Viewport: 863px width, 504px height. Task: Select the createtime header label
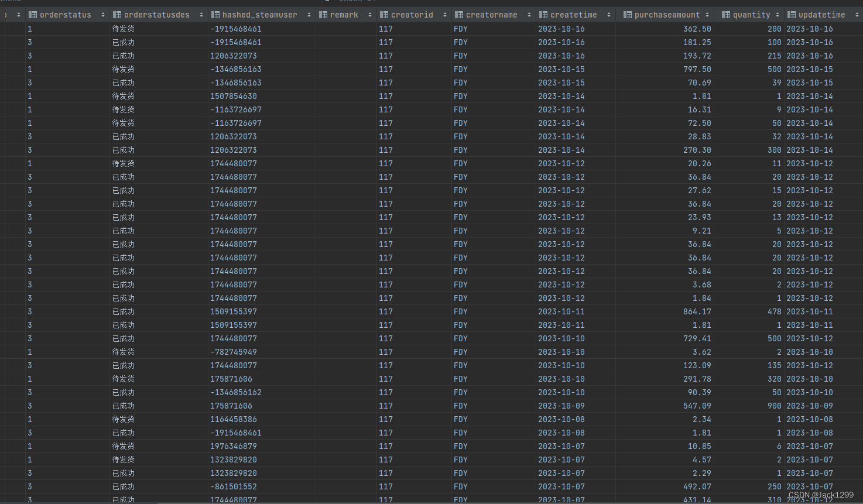(x=574, y=15)
